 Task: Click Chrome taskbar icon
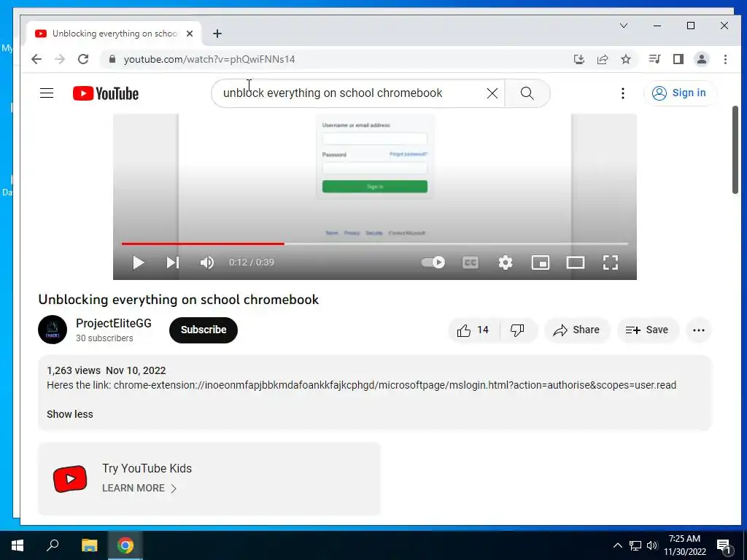pos(125,545)
